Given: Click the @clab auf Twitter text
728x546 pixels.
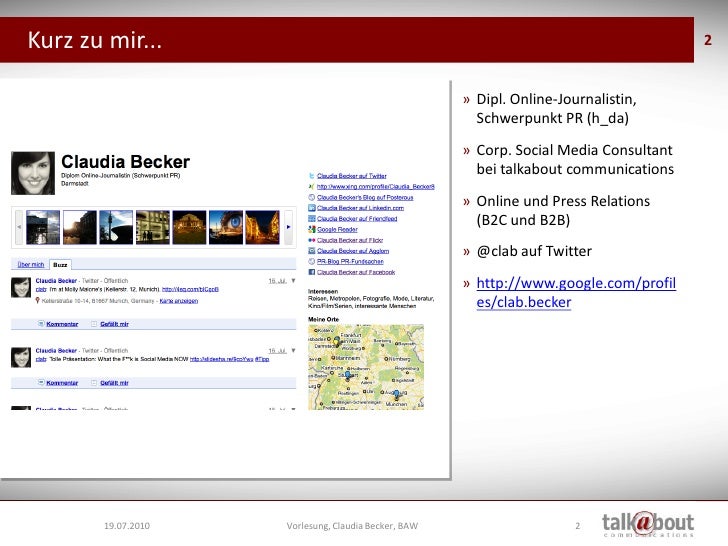Looking at the screenshot, I should tap(534, 251).
